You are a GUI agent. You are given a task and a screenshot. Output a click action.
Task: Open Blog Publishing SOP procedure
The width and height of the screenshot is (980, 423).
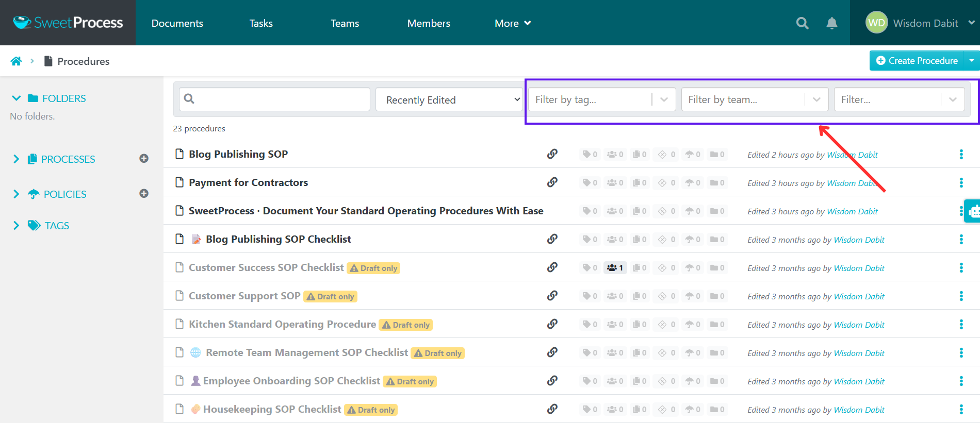(x=238, y=154)
